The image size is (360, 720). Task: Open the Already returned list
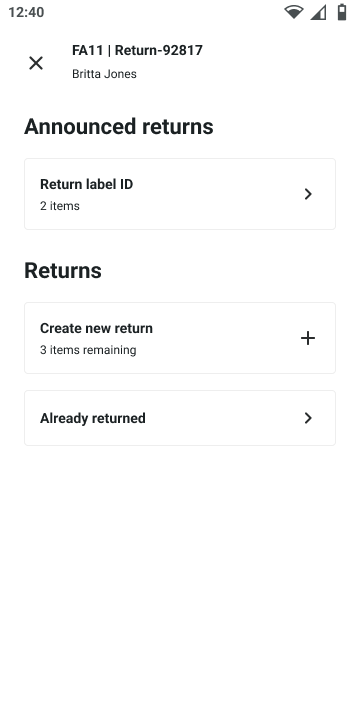[x=180, y=418]
